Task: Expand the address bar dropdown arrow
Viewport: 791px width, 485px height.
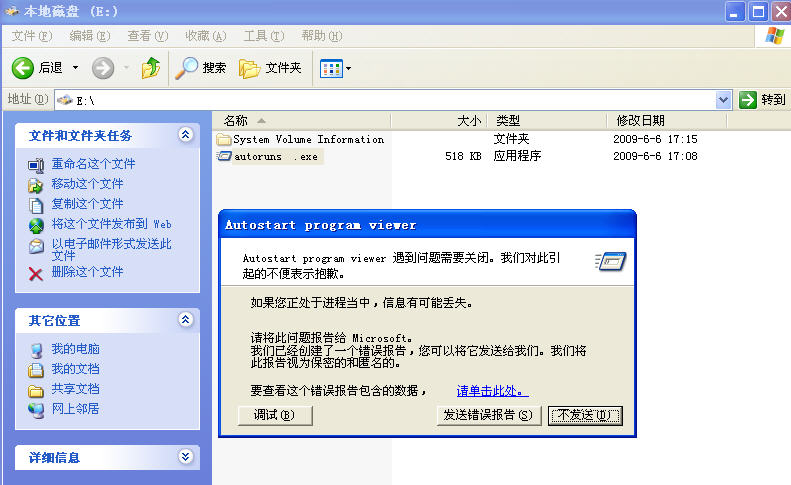Action: 723,100
